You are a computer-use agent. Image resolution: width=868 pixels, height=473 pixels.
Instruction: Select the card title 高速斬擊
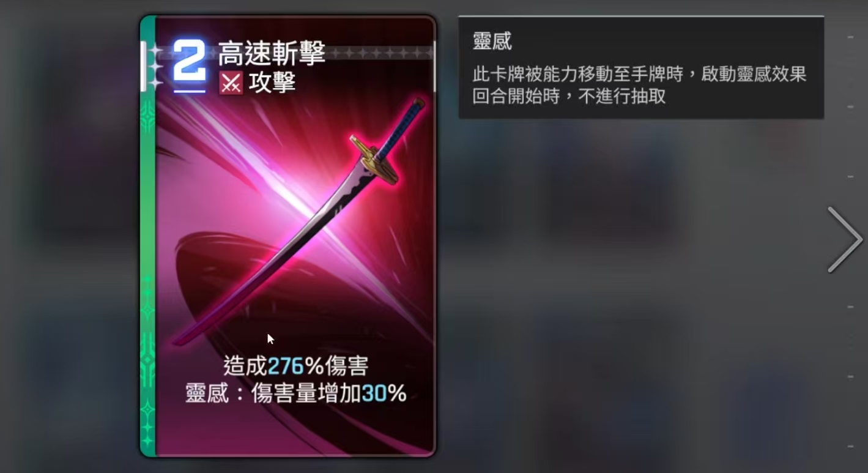(272, 54)
